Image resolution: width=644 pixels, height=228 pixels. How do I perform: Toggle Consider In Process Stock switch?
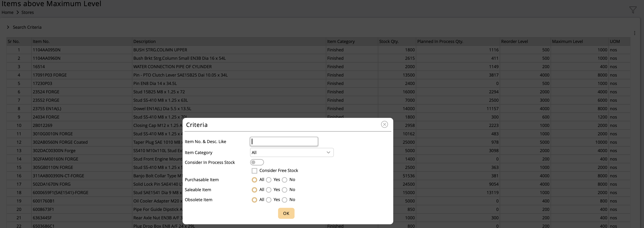pyautogui.click(x=257, y=162)
